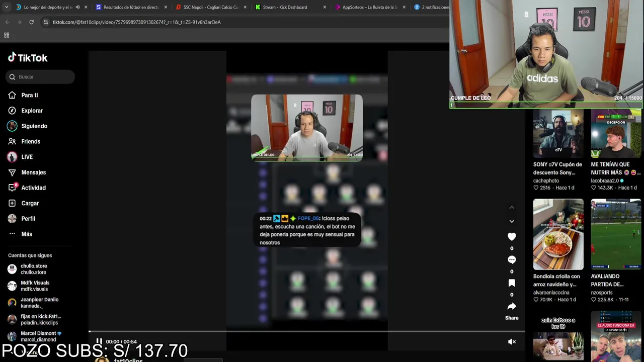Screen dimensions: 644x362
Task: Go back with the browser back arrow
Action: tap(7, 22)
